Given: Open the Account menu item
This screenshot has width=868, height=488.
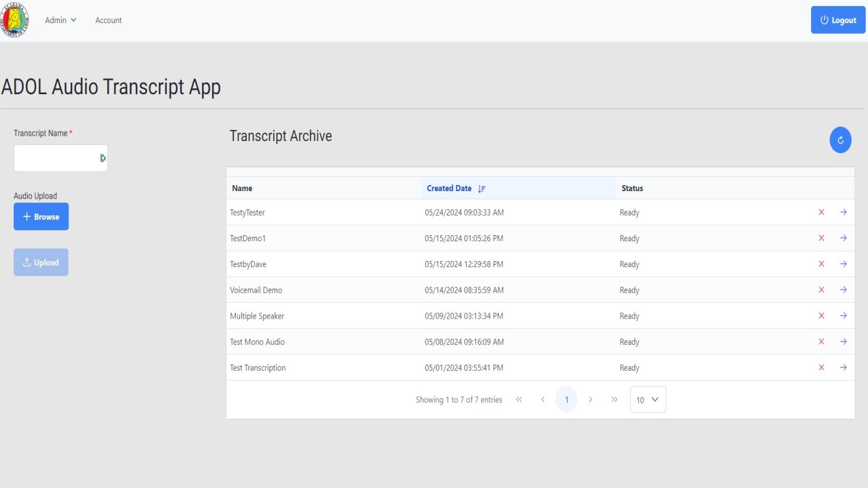Looking at the screenshot, I should pyautogui.click(x=108, y=20).
